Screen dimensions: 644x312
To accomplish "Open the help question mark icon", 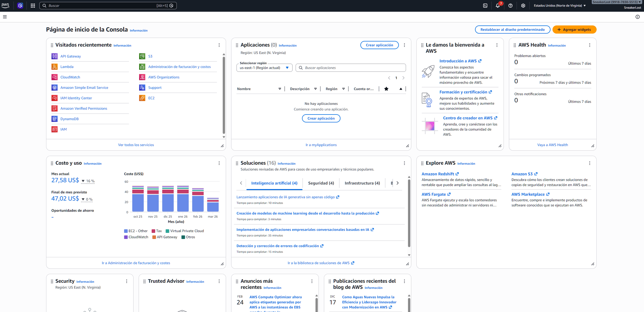I will tap(510, 5).
